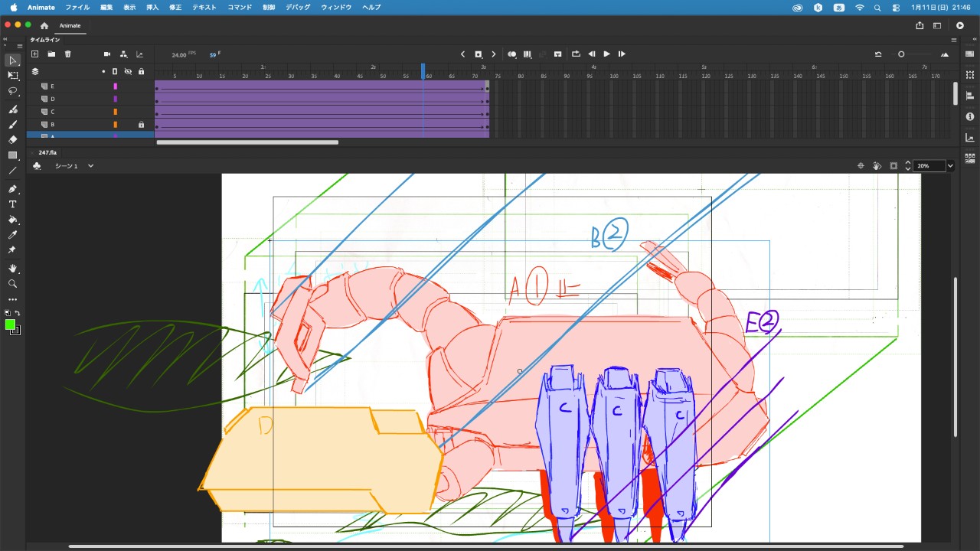Activate the Text tool
This screenshot has height=551, width=980.
tap(12, 204)
